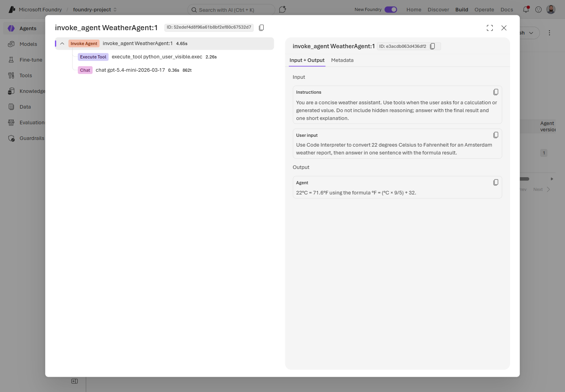Open Evaluations in the sidebar
Image resolution: width=565 pixels, height=392 pixels.
click(x=24, y=123)
